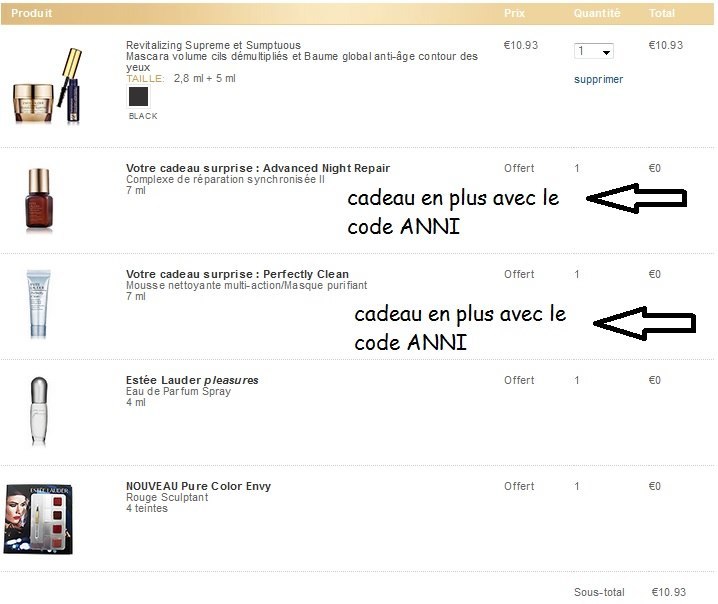
Task: Open the Advanced Night Repair bottle image
Action: pos(39,200)
